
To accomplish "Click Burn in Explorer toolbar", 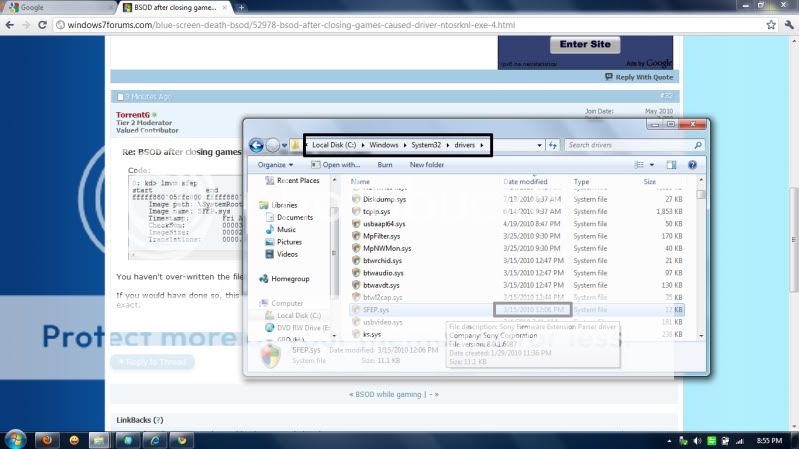I will tap(385, 165).
